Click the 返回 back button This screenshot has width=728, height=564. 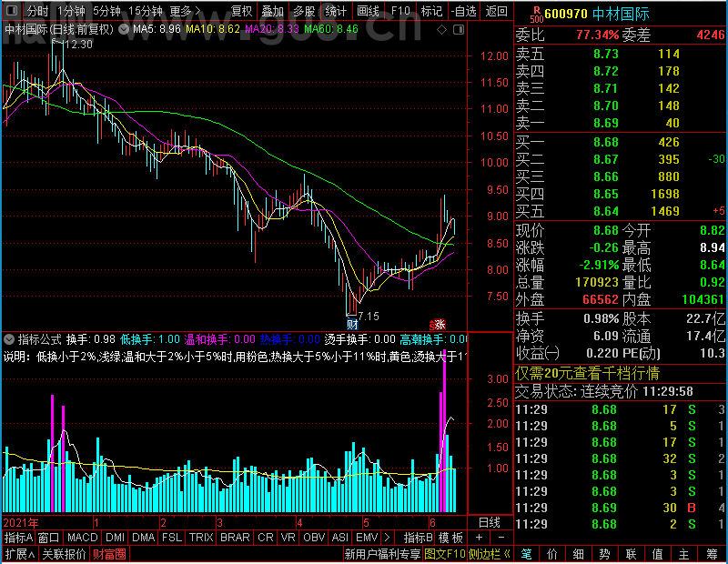coord(496,10)
